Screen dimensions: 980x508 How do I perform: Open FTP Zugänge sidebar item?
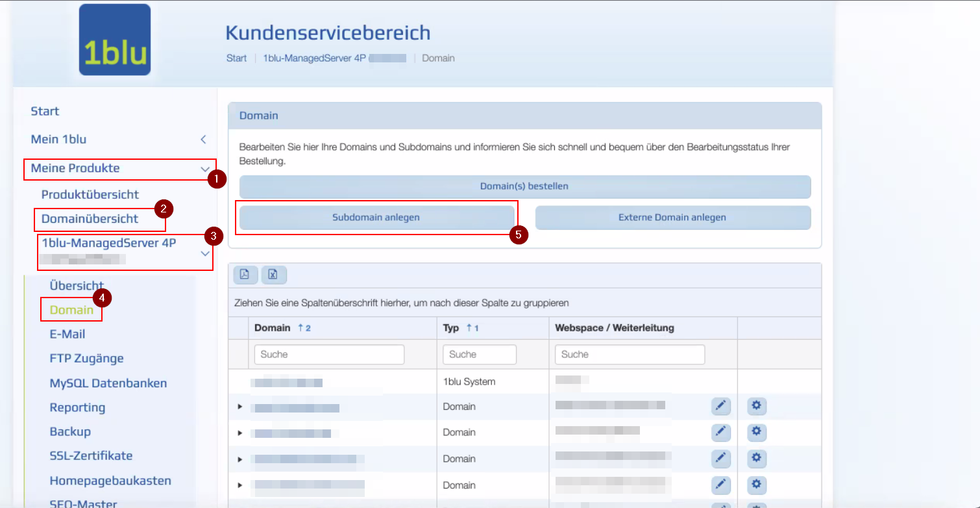point(86,359)
